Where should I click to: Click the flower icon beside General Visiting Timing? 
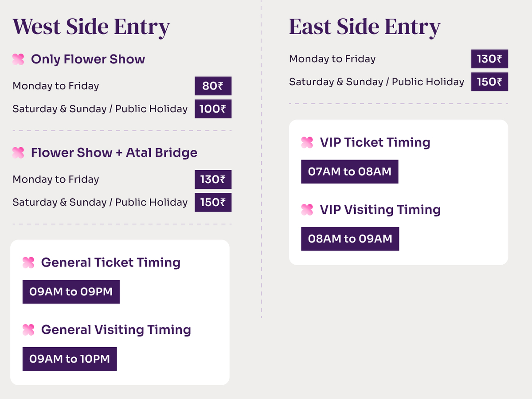[28, 330]
